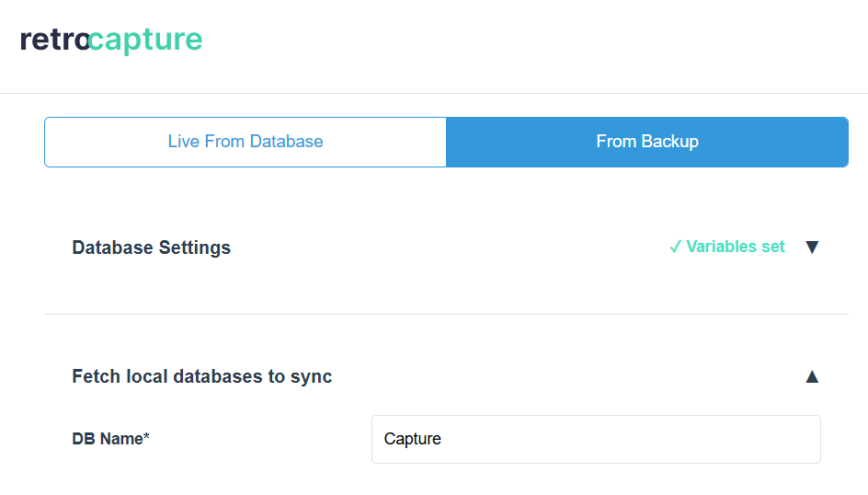The height and width of the screenshot is (495, 868).
Task: Switch to the Live From Database tab
Action: point(246,142)
